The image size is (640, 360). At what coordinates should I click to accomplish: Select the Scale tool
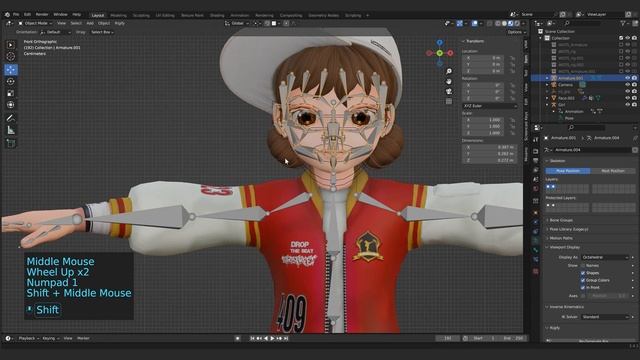pos(11,93)
